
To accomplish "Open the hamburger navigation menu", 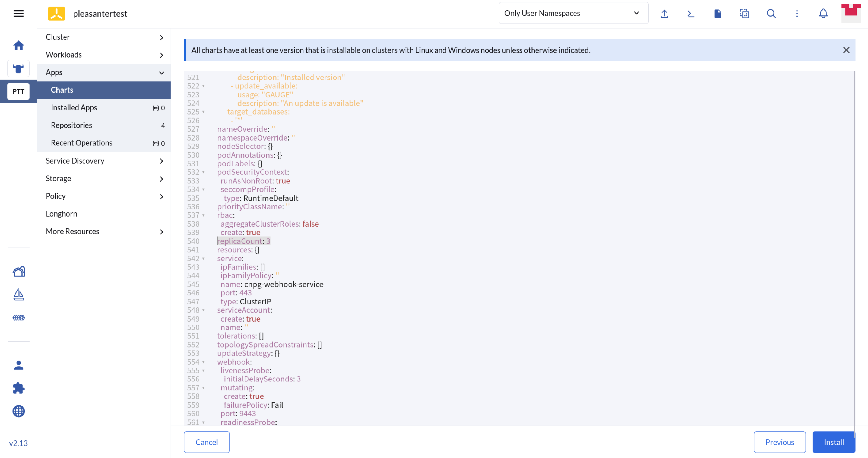I will point(18,14).
